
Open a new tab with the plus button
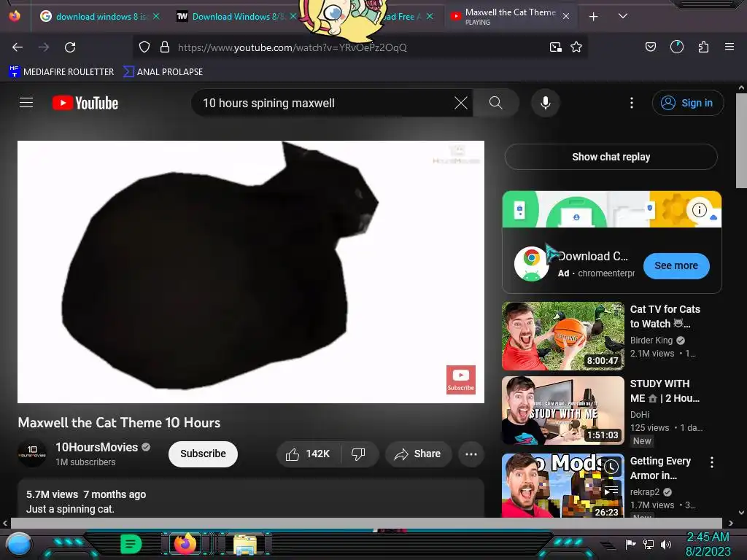click(594, 17)
